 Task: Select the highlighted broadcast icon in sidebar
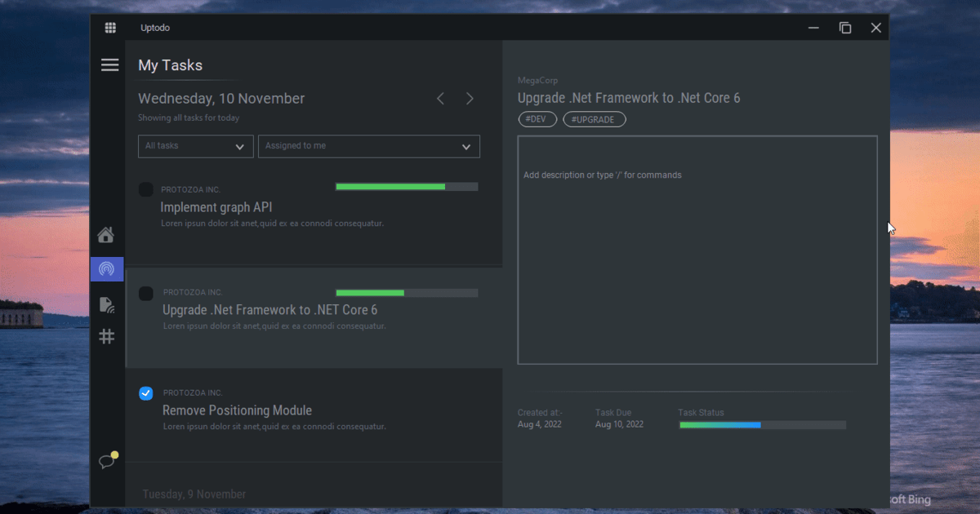tap(106, 269)
